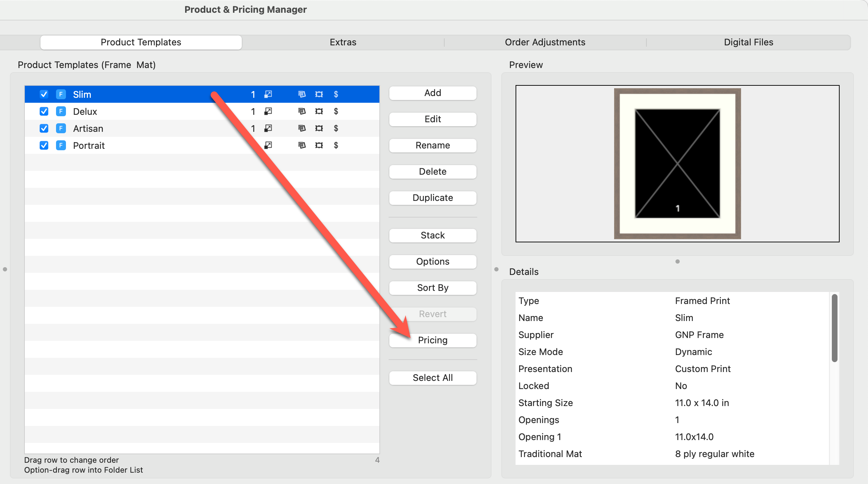
Task: Click the framed print preview thumbnail
Action: coord(677,164)
